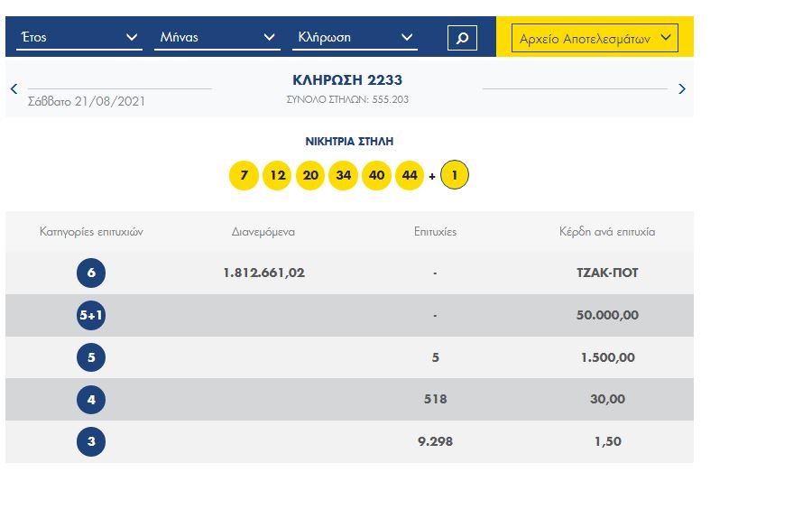Open the Έτος year dropdown
Viewport: 812px width, 509px height.
pos(79,37)
